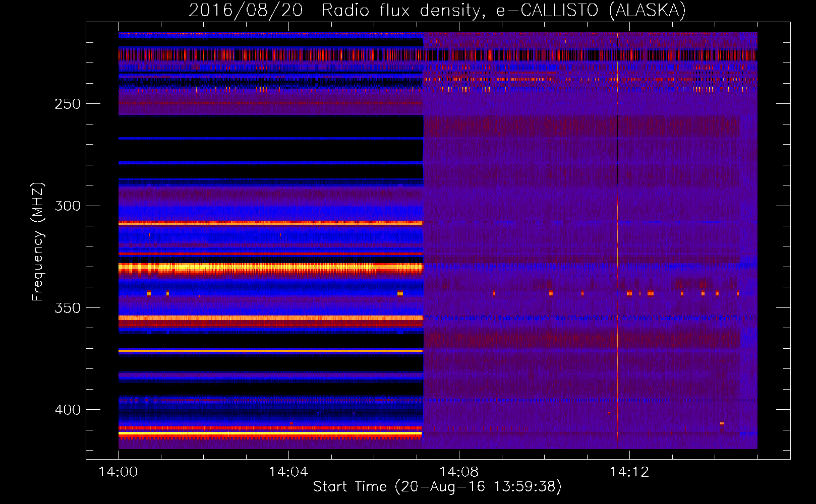Viewport: 816px width, 504px height.
Task: Click the 14:00 time tick label
Action: [118, 472]
